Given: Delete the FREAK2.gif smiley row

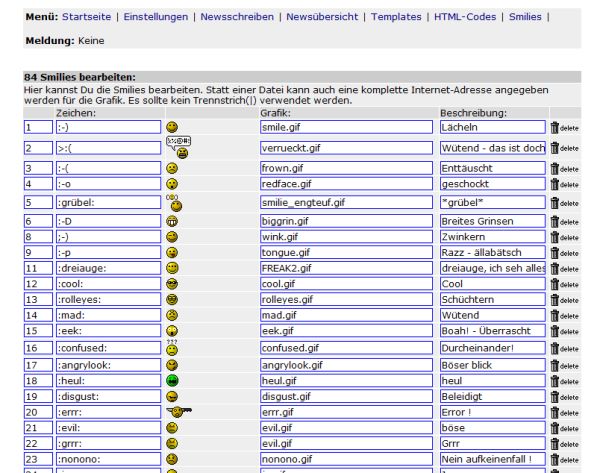Looking at the screenshot, I should pyautogui.click(x=564, y=269).
